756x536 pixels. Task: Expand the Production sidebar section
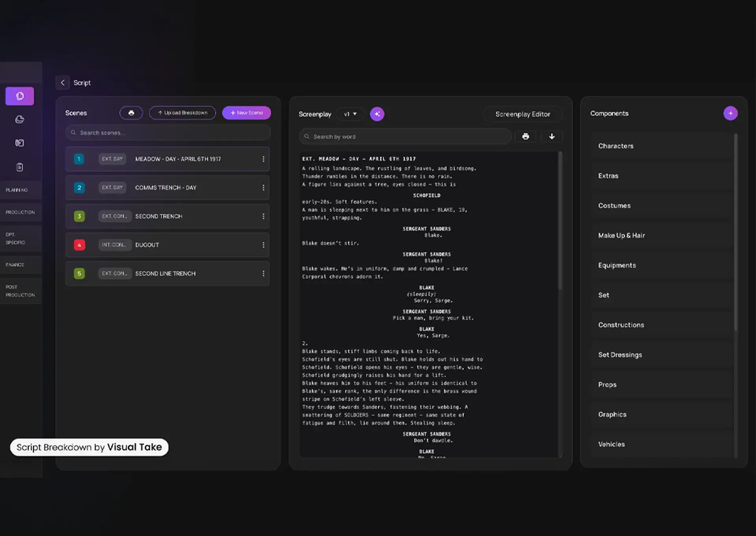[x=21, y=212]
